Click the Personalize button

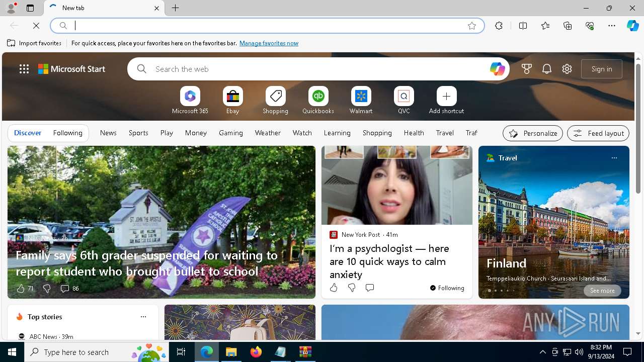coord(533,133)
